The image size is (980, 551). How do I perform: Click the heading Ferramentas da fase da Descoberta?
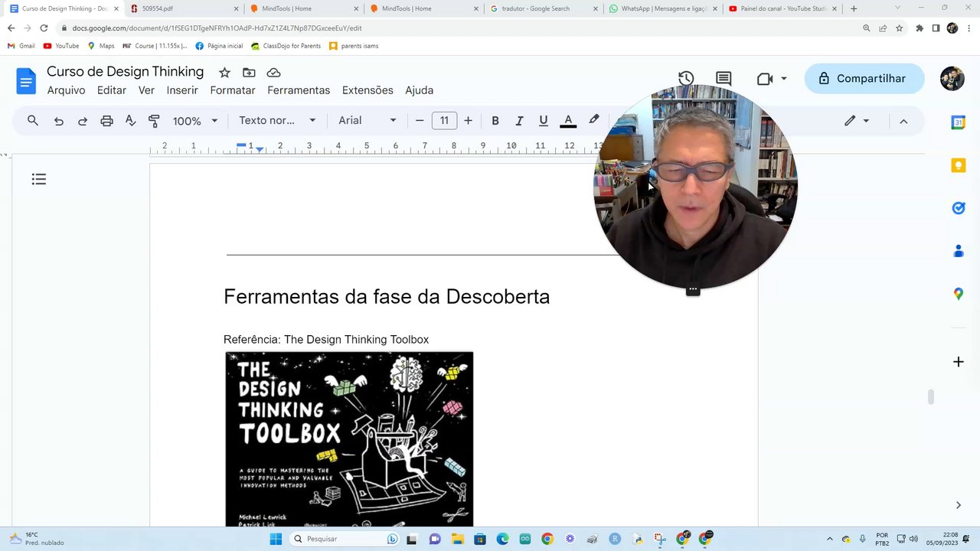[x=387, y=297]
